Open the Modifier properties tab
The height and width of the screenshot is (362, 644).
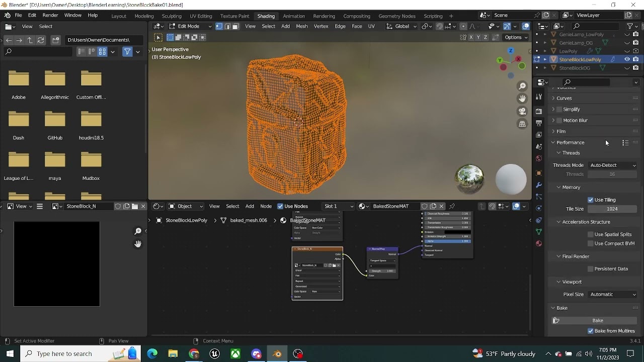point(539,185)
